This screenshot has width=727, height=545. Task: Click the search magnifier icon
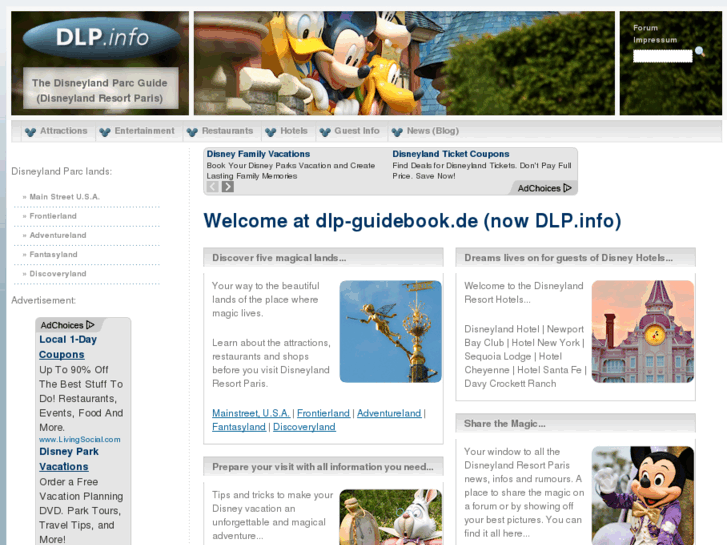[700, 52]
